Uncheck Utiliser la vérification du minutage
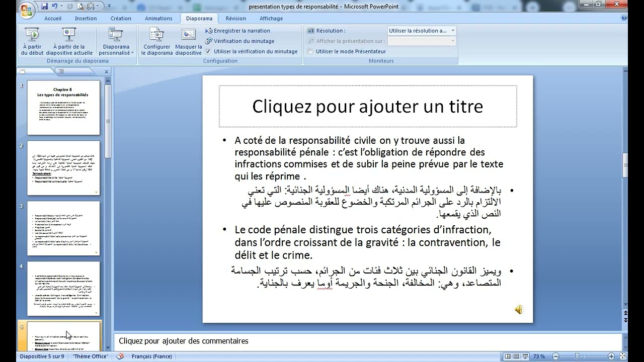This screenshot has height=362, width=644. pyautogui.click(x=209, y=51)
